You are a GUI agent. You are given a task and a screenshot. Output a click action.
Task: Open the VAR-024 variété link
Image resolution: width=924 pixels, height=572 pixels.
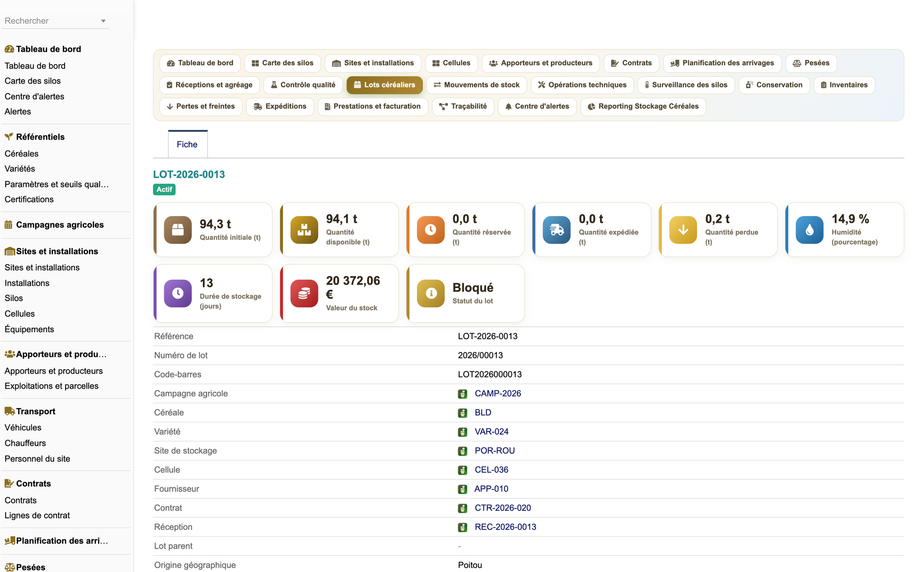tap(491, 432)
